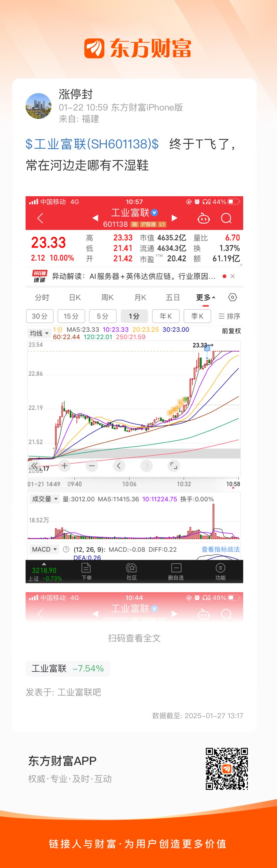277x868 pixels.
Task: Select the 日K tab
Action: coord(75,298)
